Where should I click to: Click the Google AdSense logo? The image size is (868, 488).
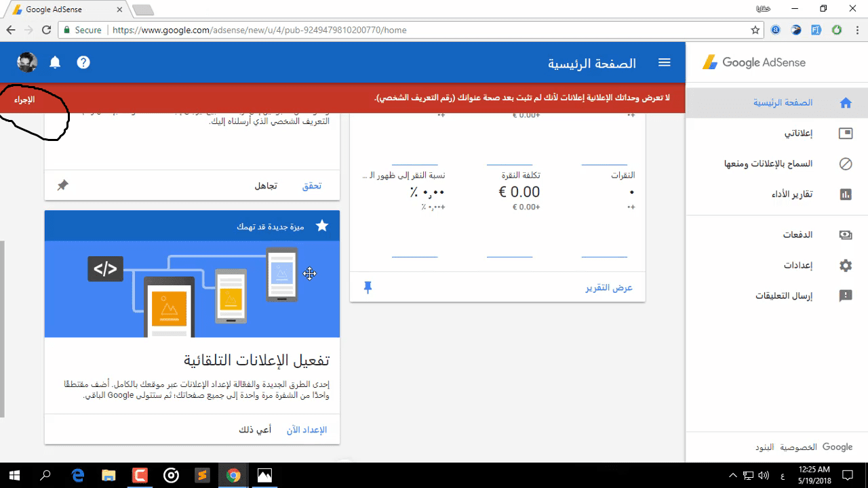pyautogui.click(x=754, y=62)
